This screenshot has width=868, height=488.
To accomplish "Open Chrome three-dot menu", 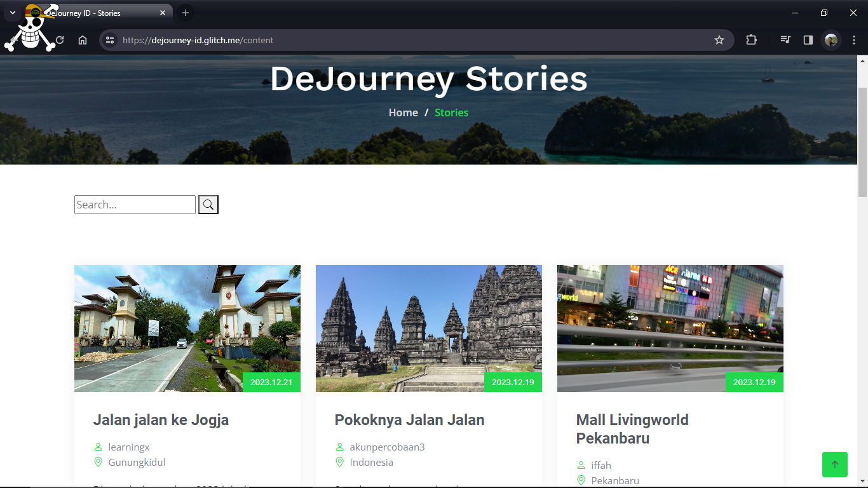I will point(854,40).
